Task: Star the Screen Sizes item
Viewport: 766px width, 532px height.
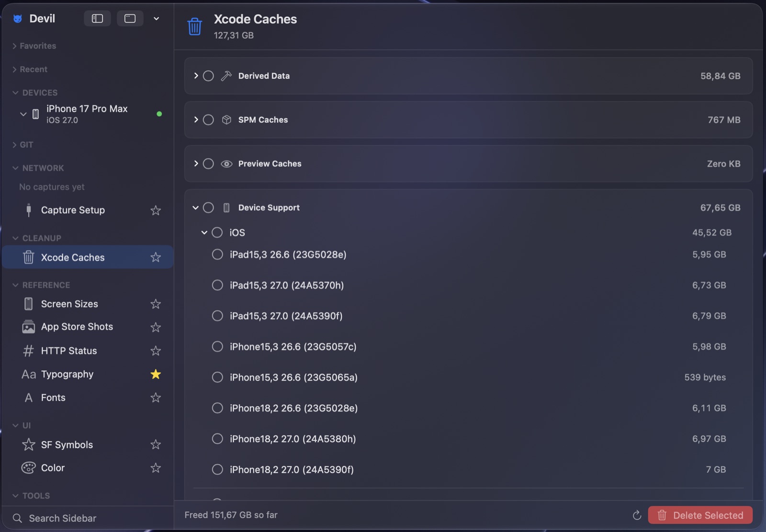Action: point(156,304)
